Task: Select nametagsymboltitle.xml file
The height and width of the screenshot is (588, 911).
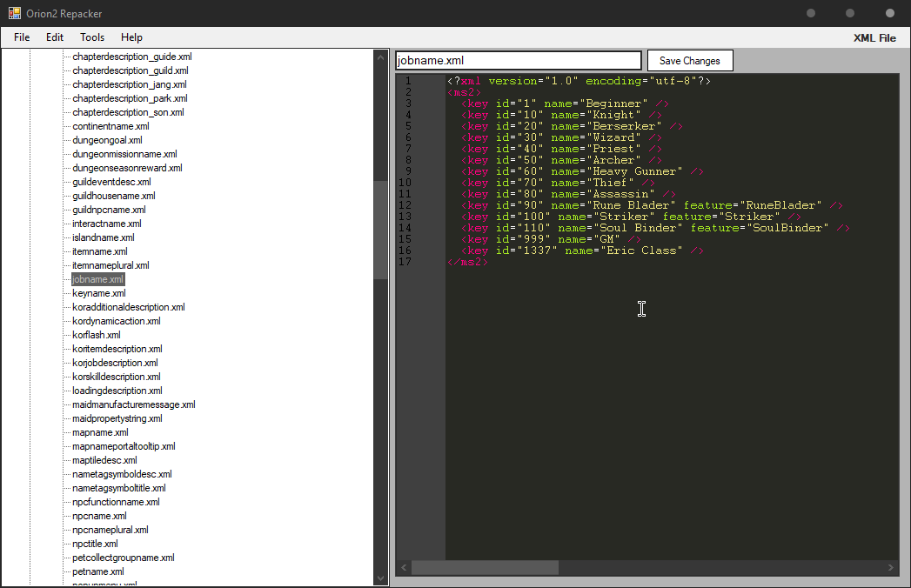Action: [118, 489]
